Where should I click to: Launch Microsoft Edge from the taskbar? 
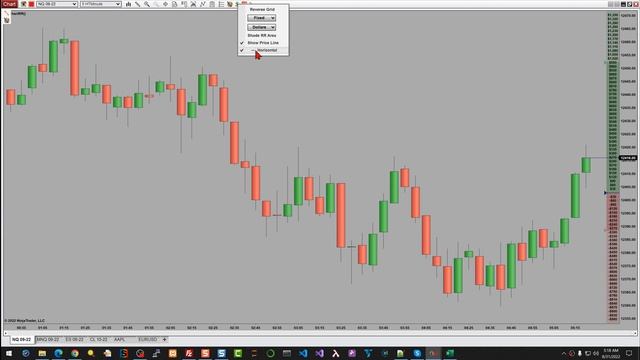coord(58,353)
